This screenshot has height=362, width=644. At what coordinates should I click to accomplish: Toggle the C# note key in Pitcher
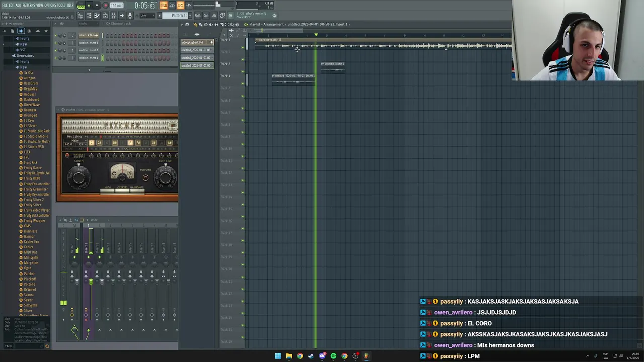point(99,143)
